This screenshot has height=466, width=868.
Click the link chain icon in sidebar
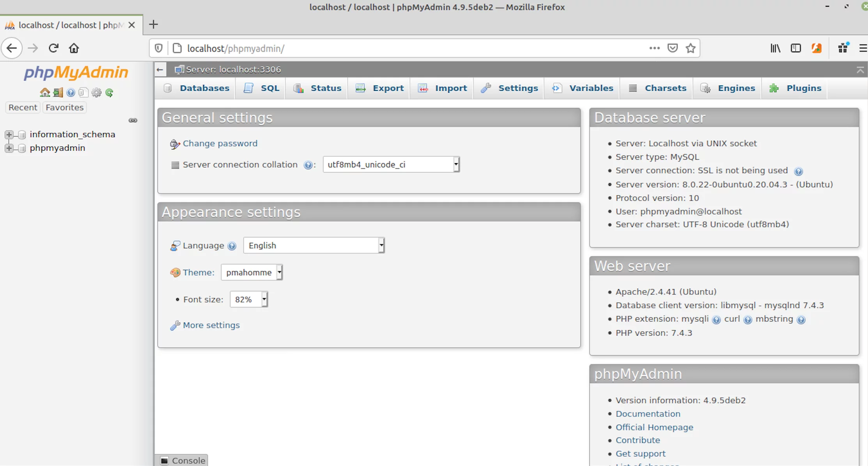pyautogui.click(x=133, y=120)
